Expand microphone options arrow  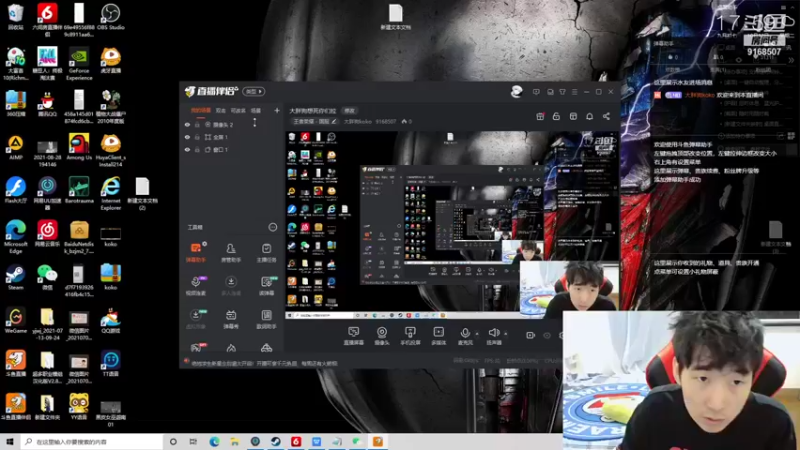[x=477, y=334]
